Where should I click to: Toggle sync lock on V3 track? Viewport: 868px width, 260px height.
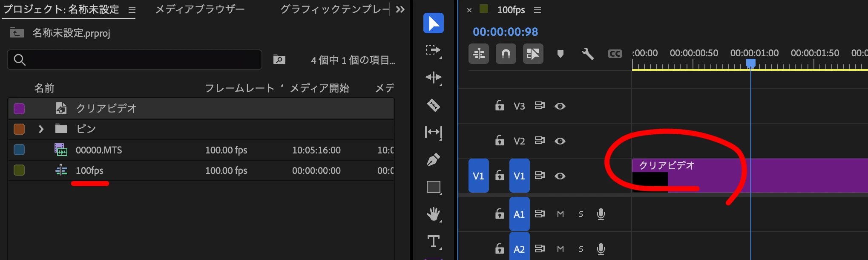[x=540, y=105]
